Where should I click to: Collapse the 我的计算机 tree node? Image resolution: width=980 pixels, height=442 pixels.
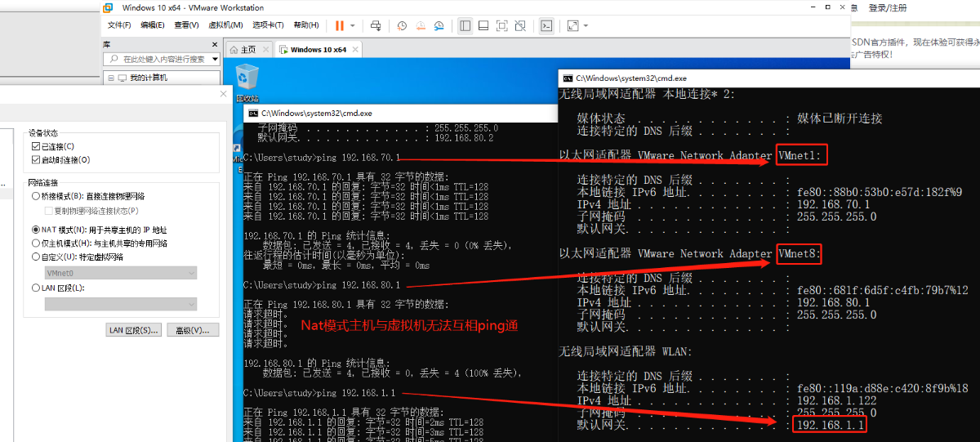(x=110, y=78)
